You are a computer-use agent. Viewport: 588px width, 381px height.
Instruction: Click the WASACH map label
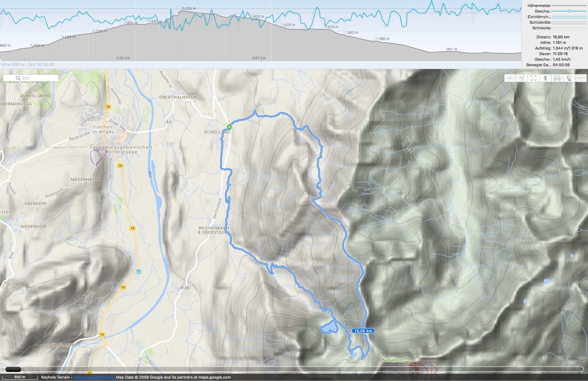[x=62, y=345]
